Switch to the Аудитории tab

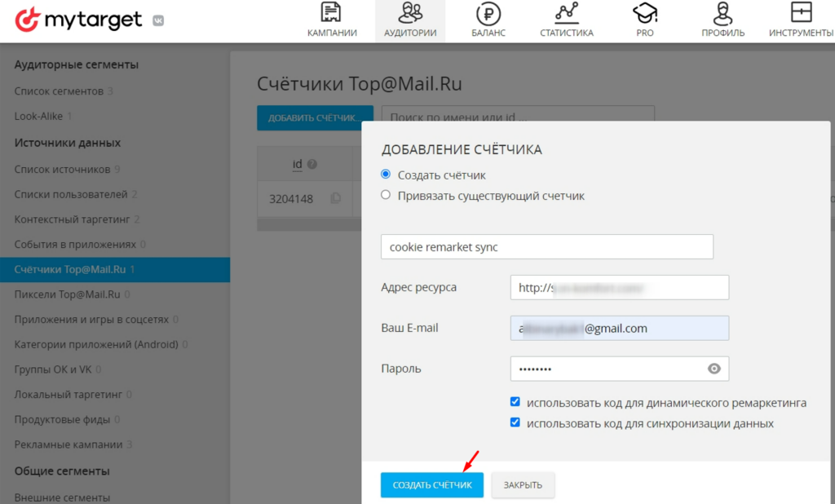click(x=410, y=21)
